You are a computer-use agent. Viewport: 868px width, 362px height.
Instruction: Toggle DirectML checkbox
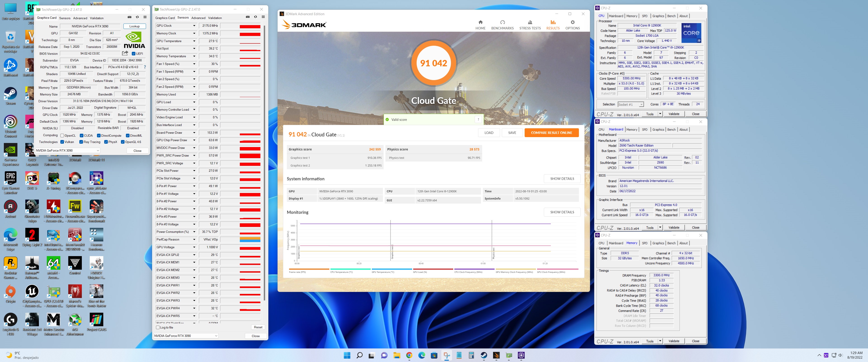pos(128,136)
